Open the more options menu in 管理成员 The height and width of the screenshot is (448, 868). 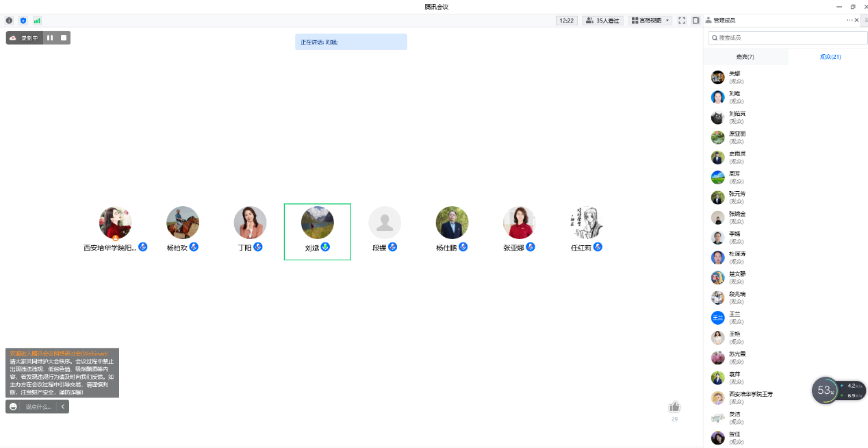849,20
